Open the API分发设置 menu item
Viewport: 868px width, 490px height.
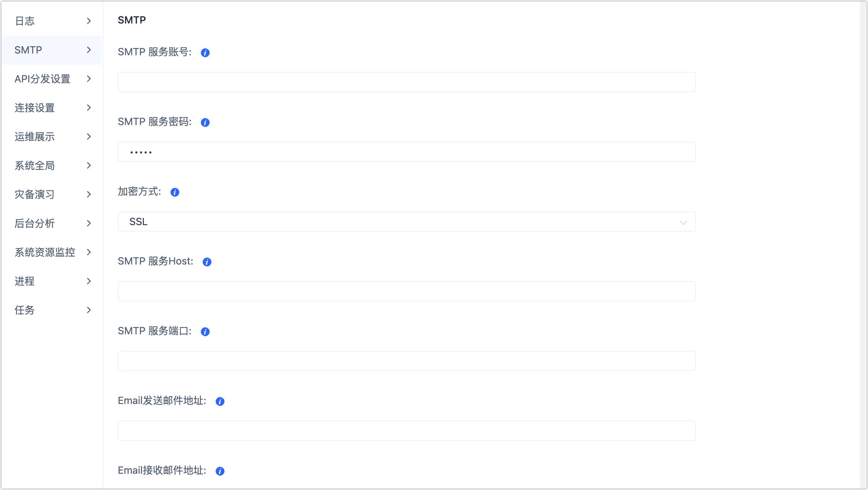click(x=43, y=79)
